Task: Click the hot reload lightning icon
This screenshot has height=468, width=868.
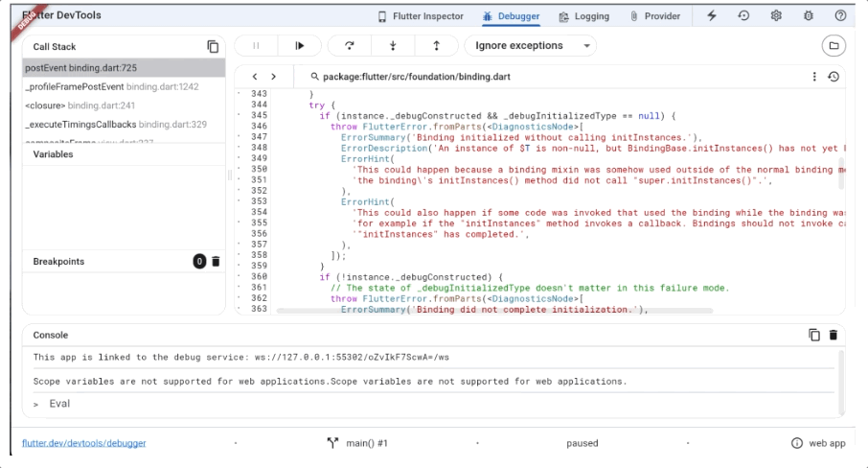Action: [x=712, y=16]
